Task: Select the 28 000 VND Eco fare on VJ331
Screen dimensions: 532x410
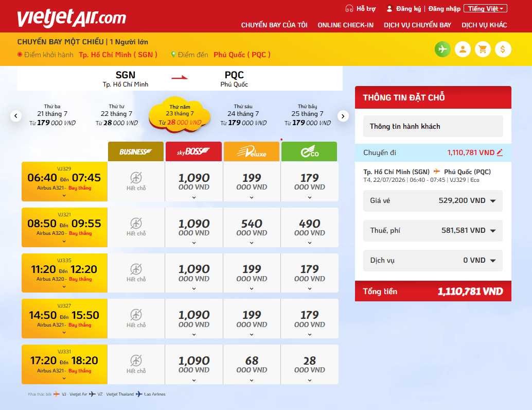Action: pyautogui.click(x=310, y=365)
